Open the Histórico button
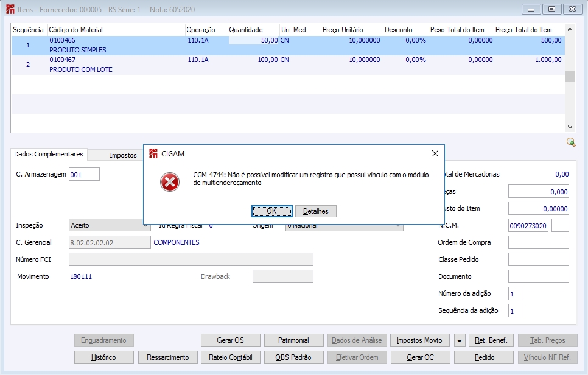The height and width of the screenshot is (375, 588). click(104, 357)
